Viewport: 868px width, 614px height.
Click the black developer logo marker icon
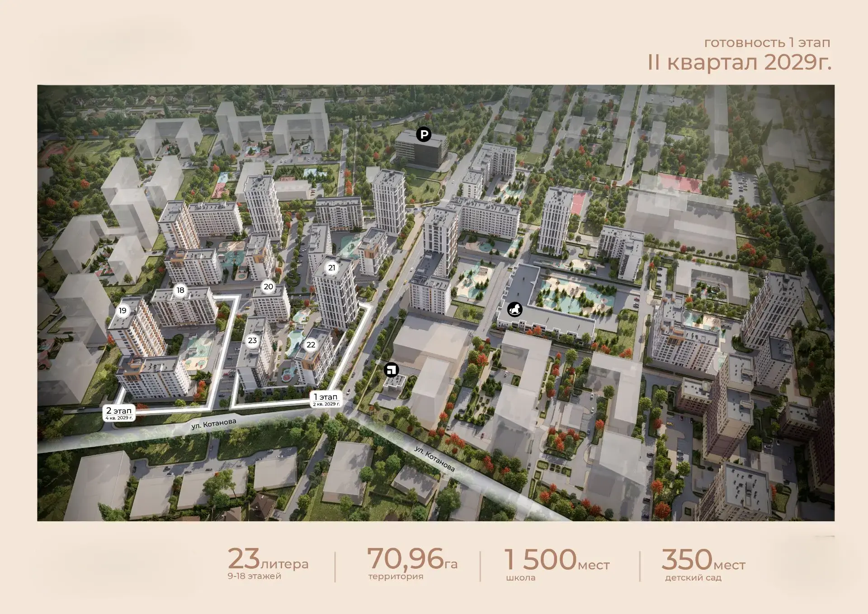[x=391, y=370]
